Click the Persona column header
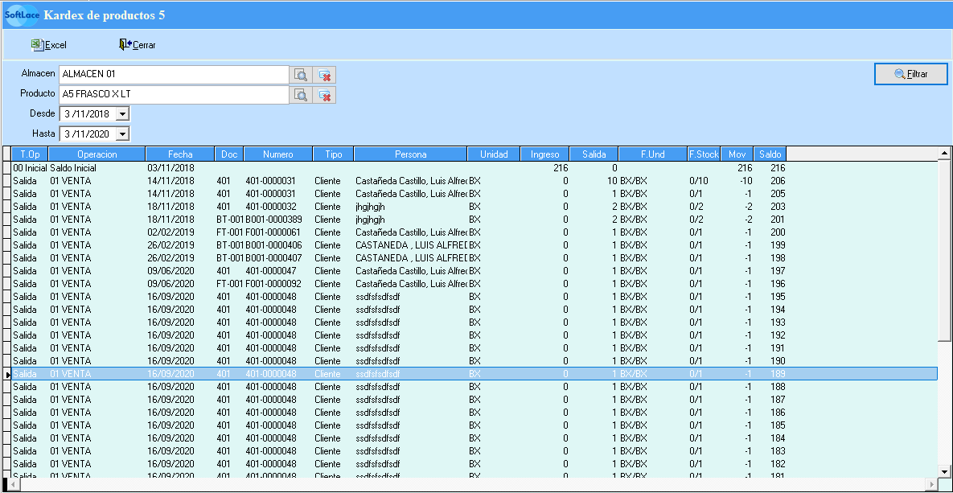The width and height of the screenshot is (953, 493). tap(410, 155)
